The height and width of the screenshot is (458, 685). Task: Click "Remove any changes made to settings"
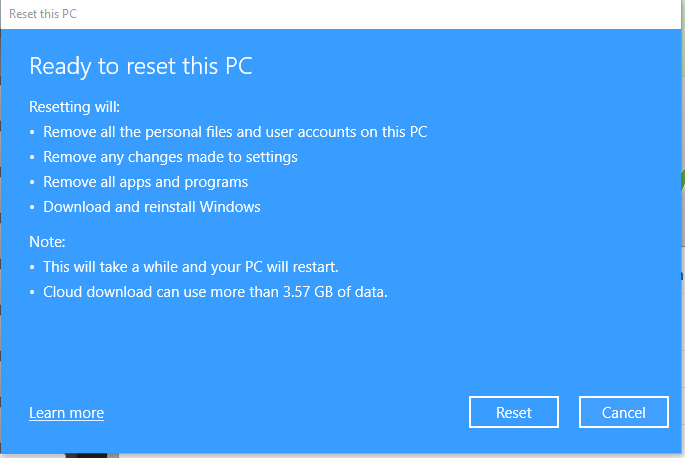point(170,157)
